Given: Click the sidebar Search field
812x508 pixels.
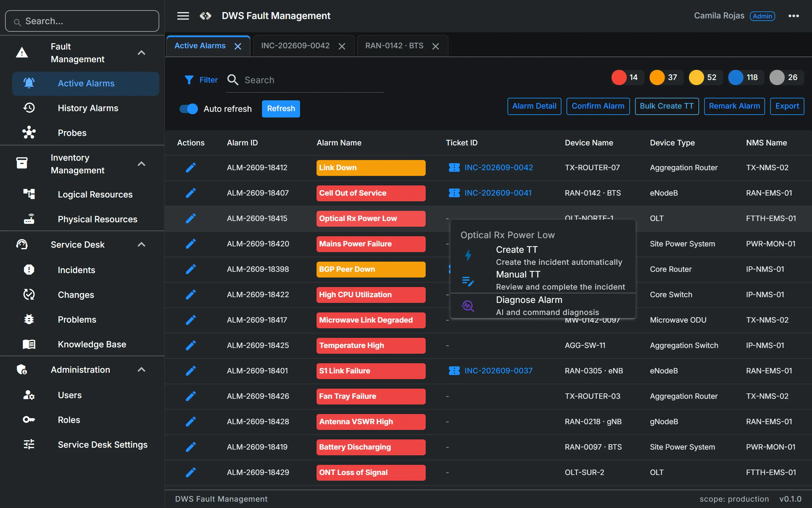Looking at the screenshot, I should click(82, 21).
